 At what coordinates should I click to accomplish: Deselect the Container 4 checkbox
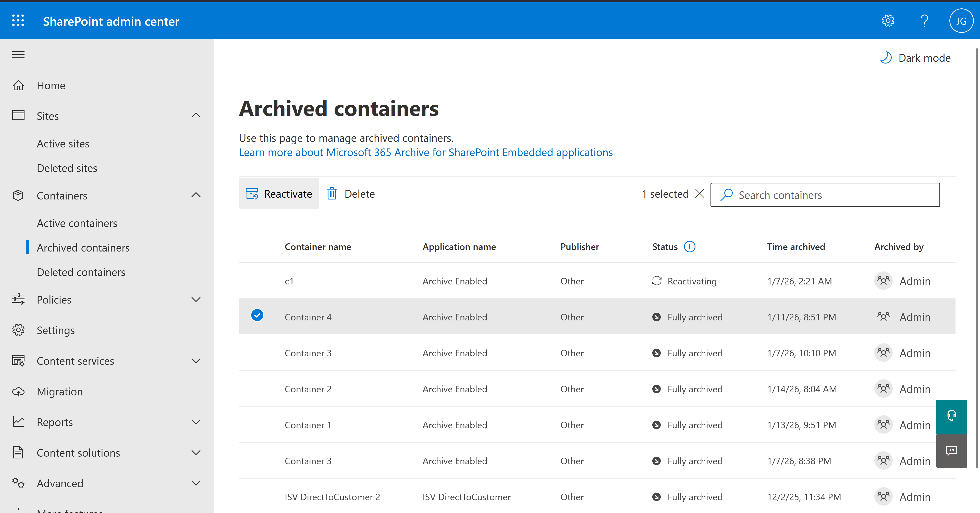pos(257,316)
